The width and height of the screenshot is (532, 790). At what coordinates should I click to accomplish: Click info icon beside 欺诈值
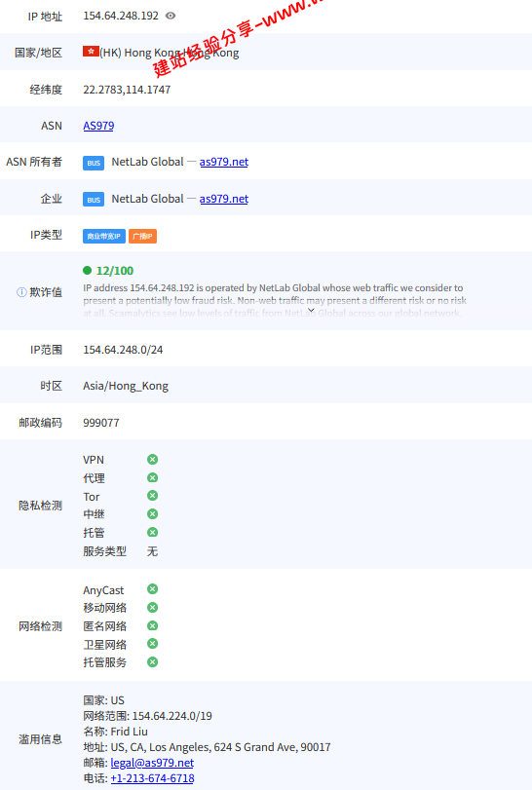pos(21,292)
